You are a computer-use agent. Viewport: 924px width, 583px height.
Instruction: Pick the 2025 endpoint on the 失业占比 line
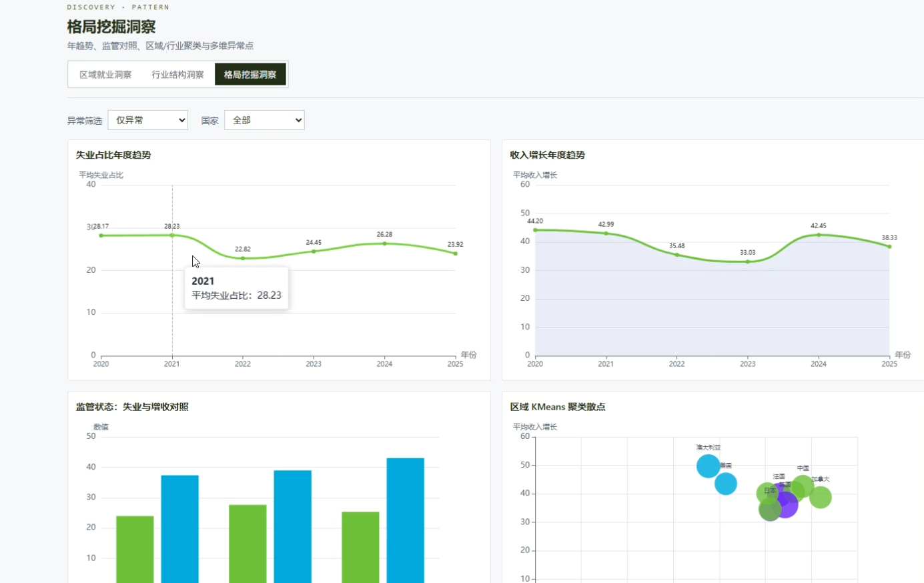tap(456, 253)
